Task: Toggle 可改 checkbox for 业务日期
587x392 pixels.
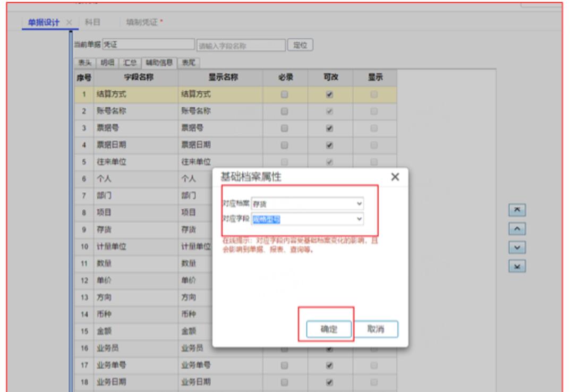Action: (329, 382)
